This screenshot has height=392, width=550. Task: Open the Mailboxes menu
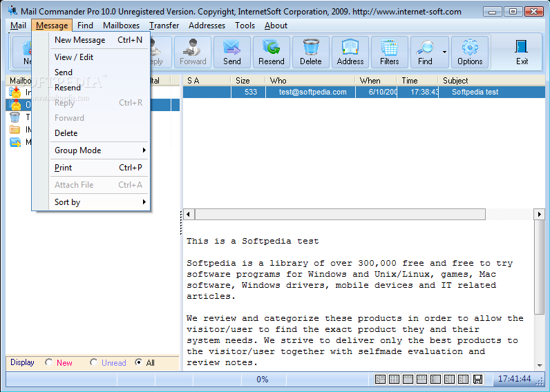(x=121, y=26)
